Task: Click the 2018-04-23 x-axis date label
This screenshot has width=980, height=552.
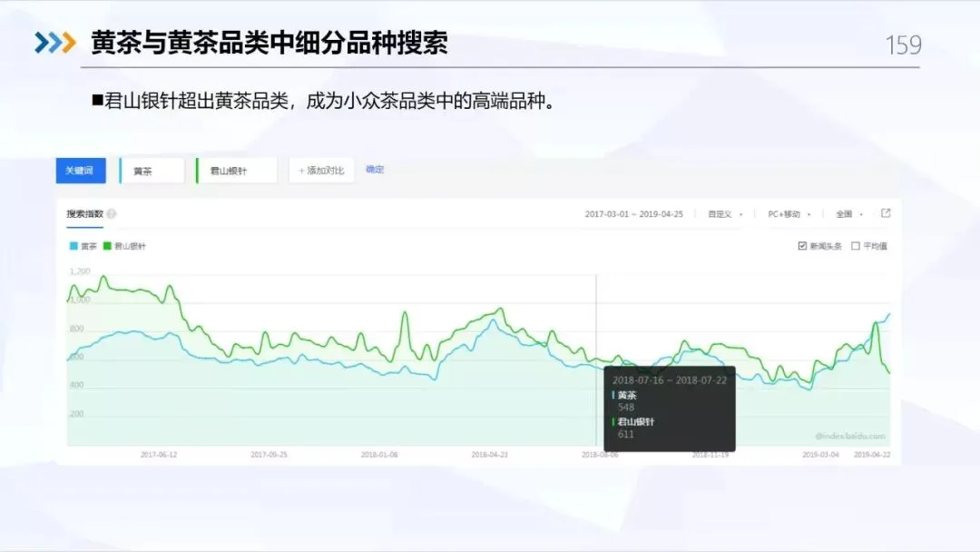Action: click(x=489, y=455)
